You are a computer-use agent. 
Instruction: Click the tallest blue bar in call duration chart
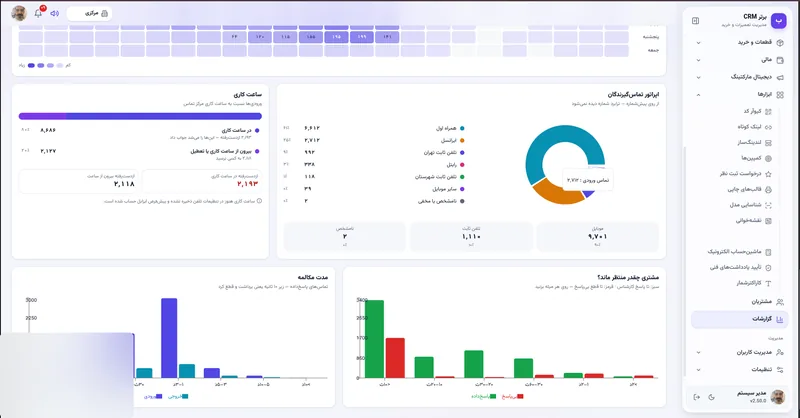click(169, 338)
